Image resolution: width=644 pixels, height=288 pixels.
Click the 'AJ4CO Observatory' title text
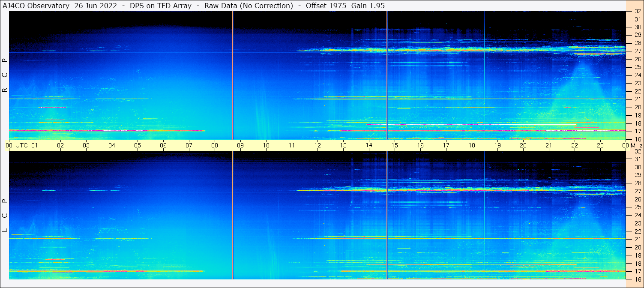[x=36, y=6]
